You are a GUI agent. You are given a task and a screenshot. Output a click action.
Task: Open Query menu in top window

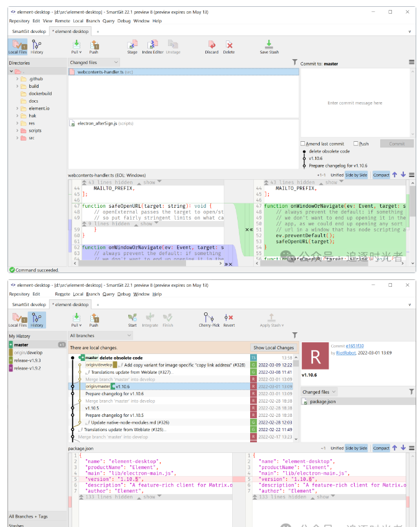(x=108, y=21)
